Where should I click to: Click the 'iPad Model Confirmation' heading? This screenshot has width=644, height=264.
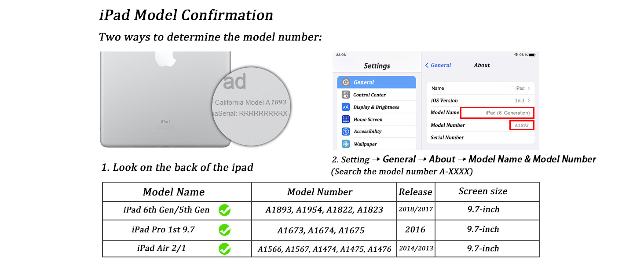186,15
